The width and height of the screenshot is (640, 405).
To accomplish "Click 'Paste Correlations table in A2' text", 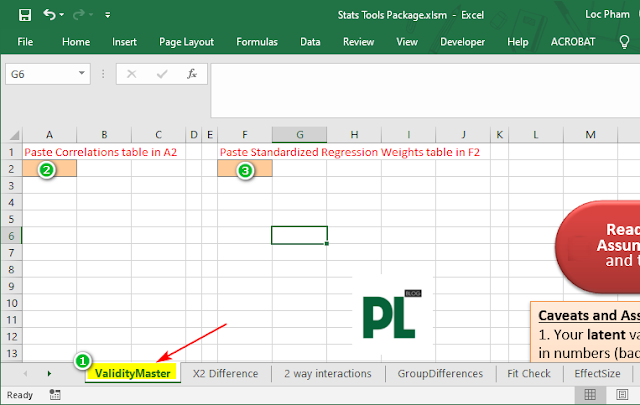I will (100, 152).
